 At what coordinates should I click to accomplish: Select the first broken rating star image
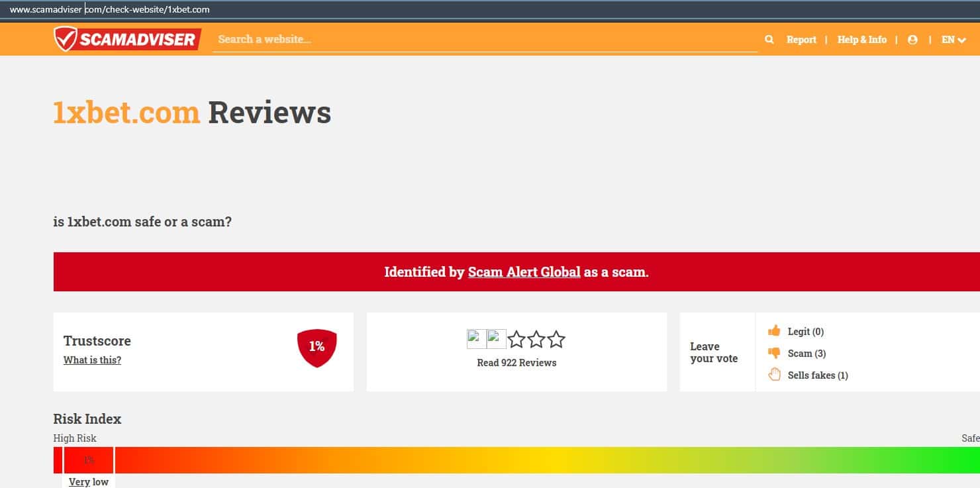click(477, 339)
